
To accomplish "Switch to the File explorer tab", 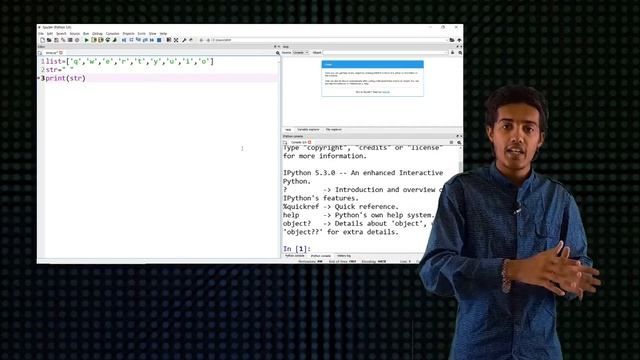I will (x=333, y=129).
